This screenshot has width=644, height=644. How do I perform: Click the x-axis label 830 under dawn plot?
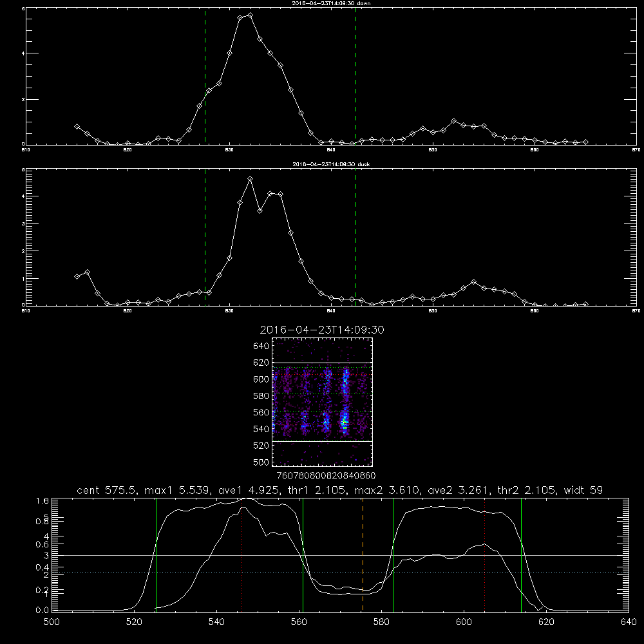(x=229, y=150)
